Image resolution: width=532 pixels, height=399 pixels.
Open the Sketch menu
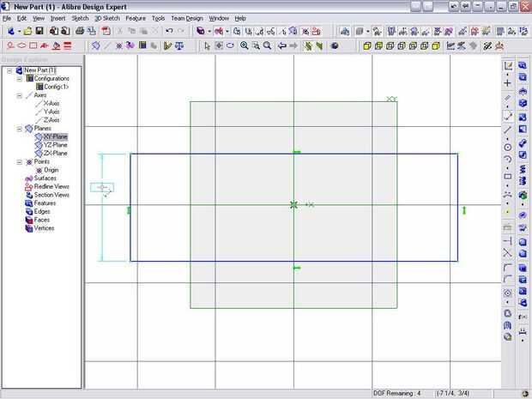tap(80, 18)
